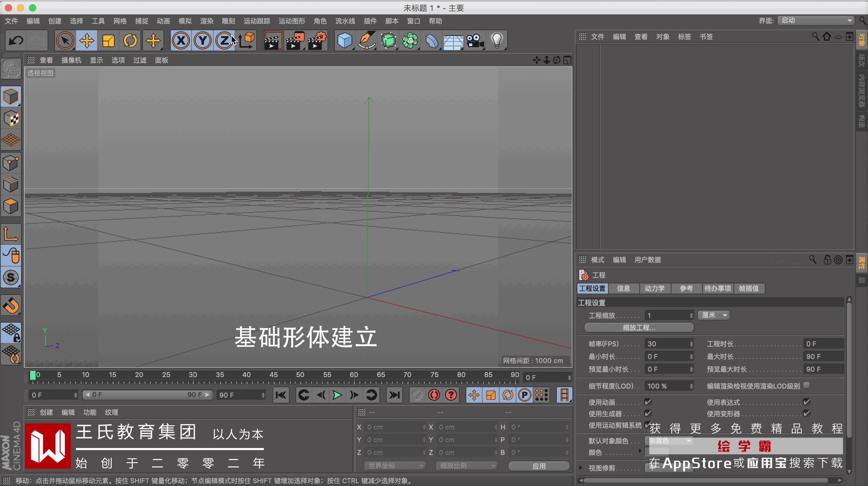868x486 pixels.
Task: Click the Scale tool icon
Action: [108, 41]
